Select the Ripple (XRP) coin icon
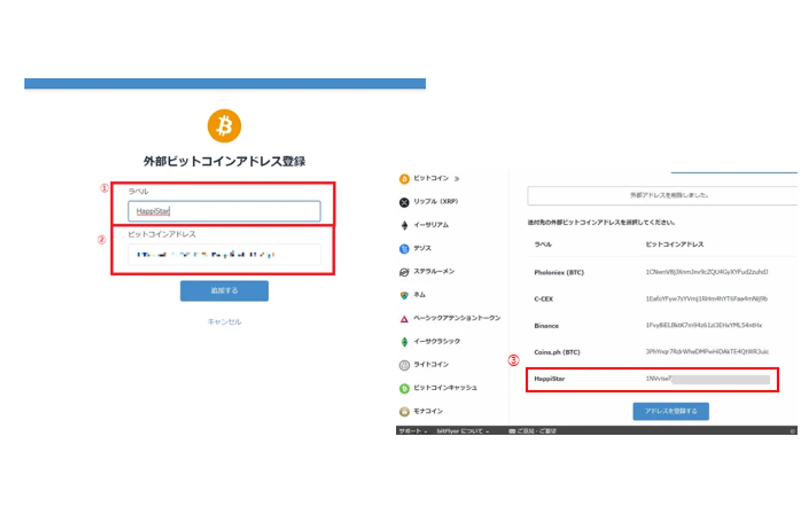Viewport: 803px width, 532px height. pyautogui.click(x=404, y=202)
